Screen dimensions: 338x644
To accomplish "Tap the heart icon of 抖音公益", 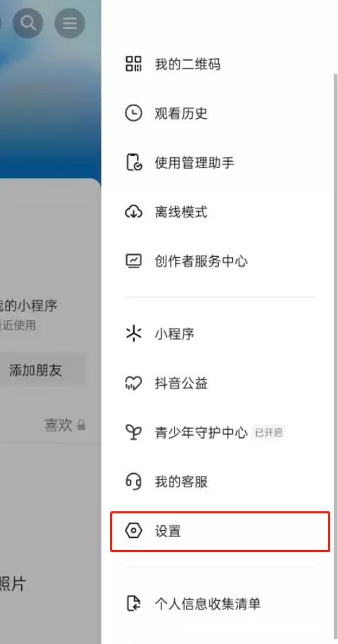I will point(133,383).
